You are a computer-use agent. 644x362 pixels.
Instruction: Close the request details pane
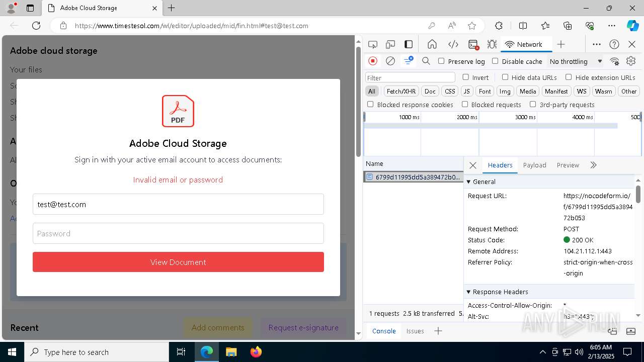(x=473, y=165)
